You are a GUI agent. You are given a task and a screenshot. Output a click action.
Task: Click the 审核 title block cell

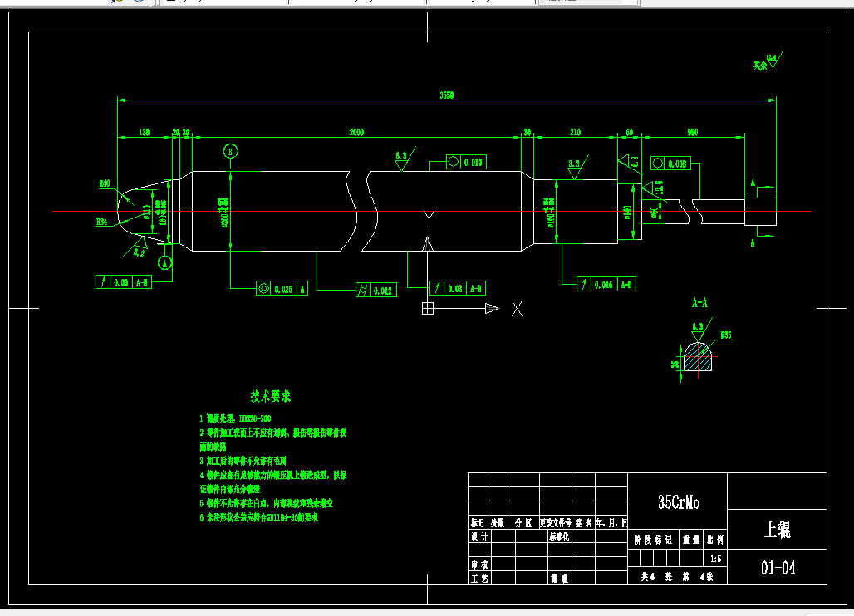tap(479, 565)
